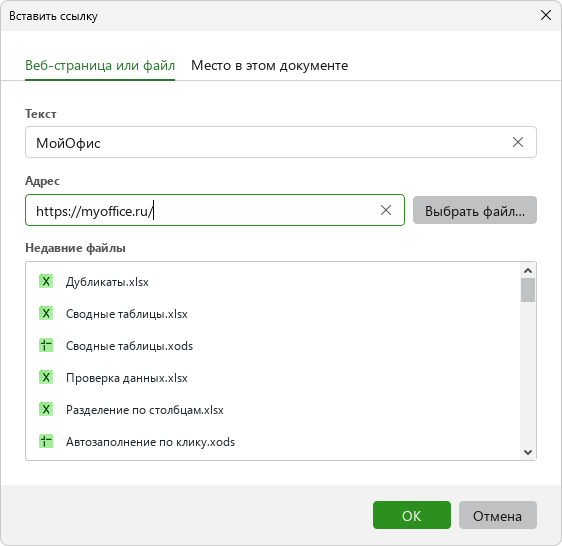Screen dimensions: 562x546
Task: Close the Вставить ссылку dialog
Action: point(546,15)
